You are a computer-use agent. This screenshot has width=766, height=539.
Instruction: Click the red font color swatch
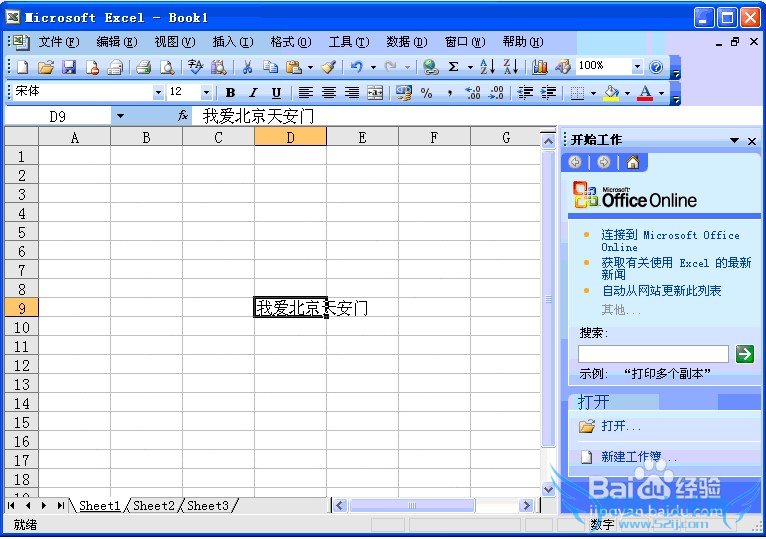[x=645, y=92]
